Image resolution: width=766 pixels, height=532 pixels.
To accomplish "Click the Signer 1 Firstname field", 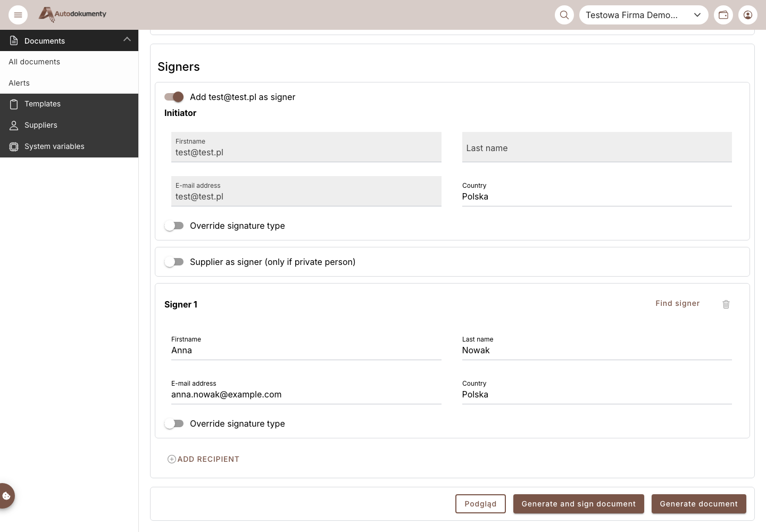I will 306,345.
